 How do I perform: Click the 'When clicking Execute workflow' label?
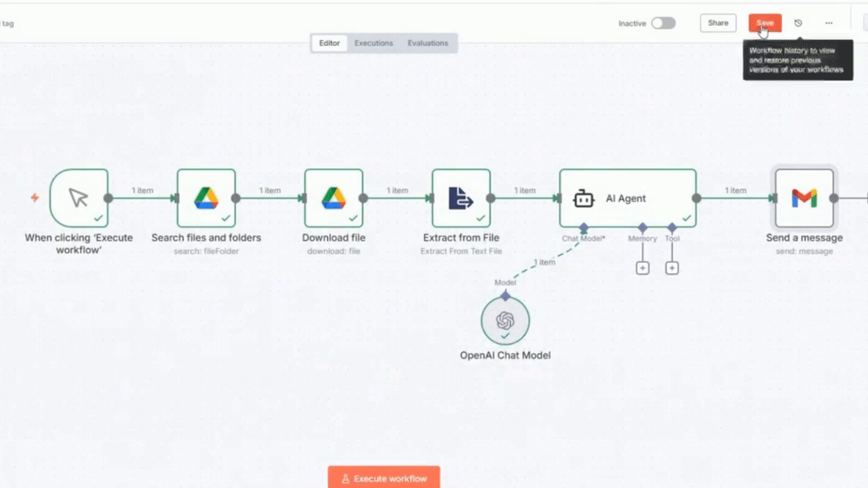point(79,244)
